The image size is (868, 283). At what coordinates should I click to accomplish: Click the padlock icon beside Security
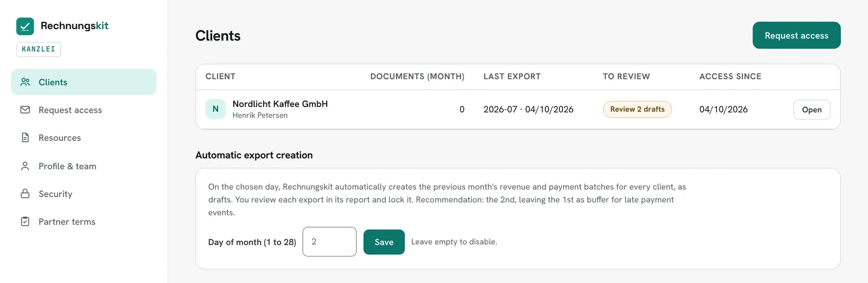(x=25, y=194)
